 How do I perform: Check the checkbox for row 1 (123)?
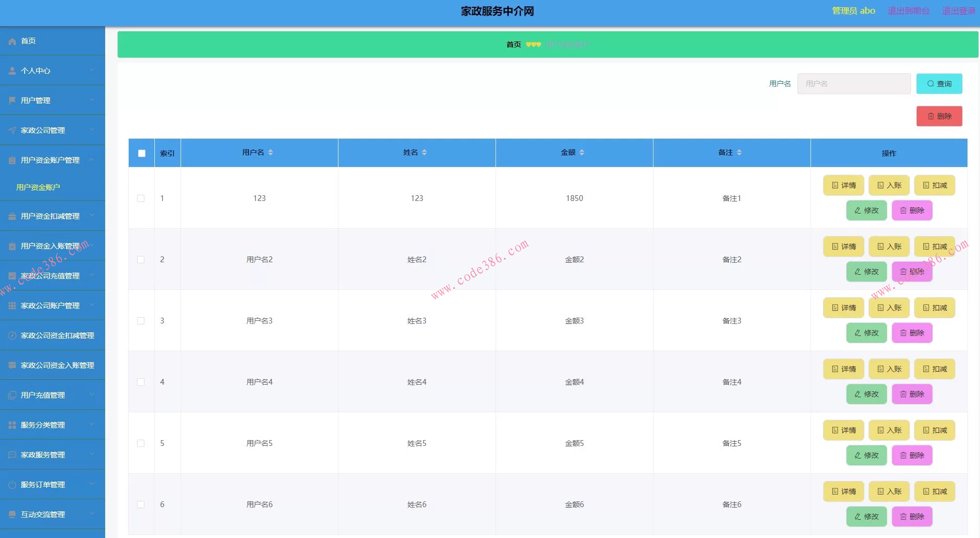[141, 198]
